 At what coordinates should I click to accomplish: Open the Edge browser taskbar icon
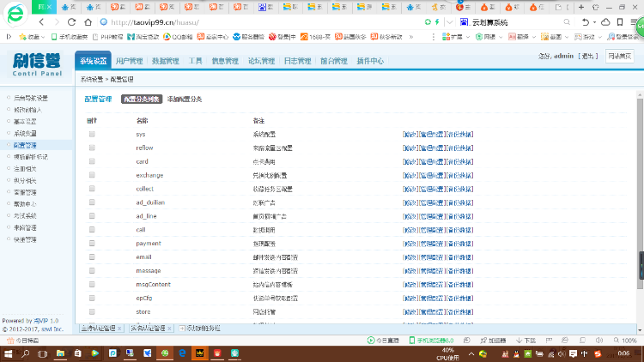(x=182, y=353)
